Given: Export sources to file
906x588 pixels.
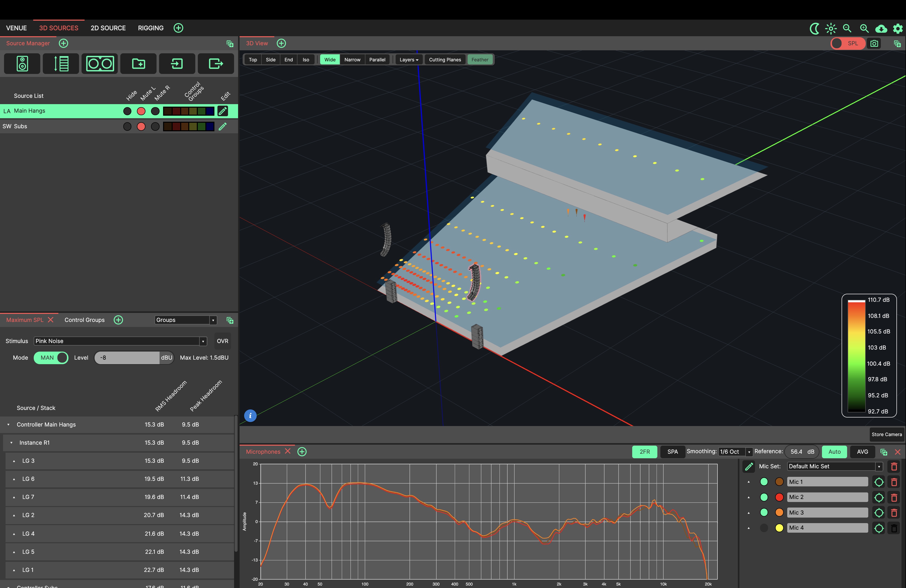Looking at the screenshot, I should coord(216,64).
